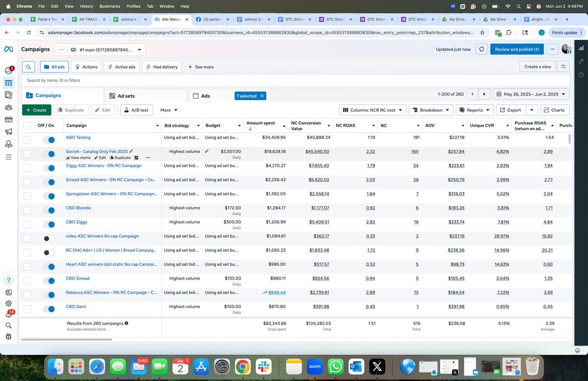The width and height of the screenshot is (588, 381).
Task: Select the checkbox for CBO Ziggy row
Action: (x=27, y=225)
